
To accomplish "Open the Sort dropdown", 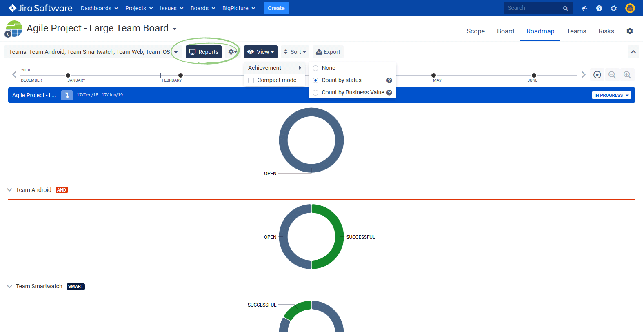I will (x=295, y=52).
